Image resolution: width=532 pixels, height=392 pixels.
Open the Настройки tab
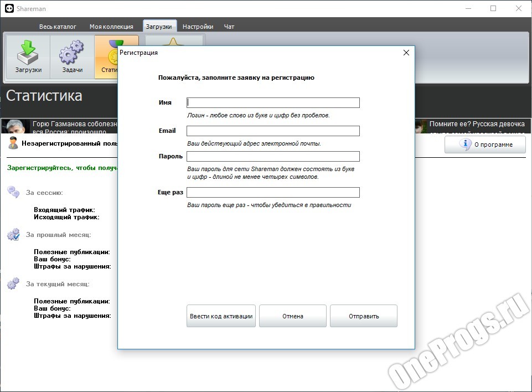coord(198,27)
